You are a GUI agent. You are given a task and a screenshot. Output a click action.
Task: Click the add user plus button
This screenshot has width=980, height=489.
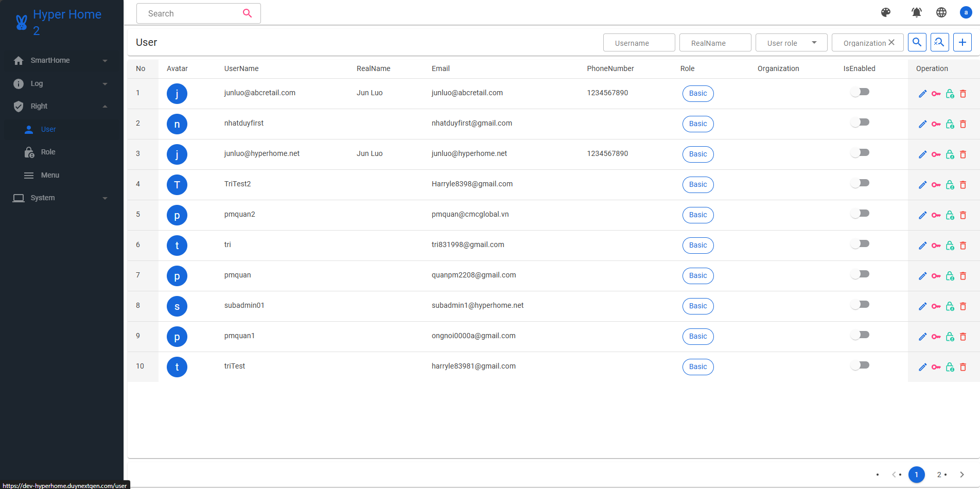[962, 42]
